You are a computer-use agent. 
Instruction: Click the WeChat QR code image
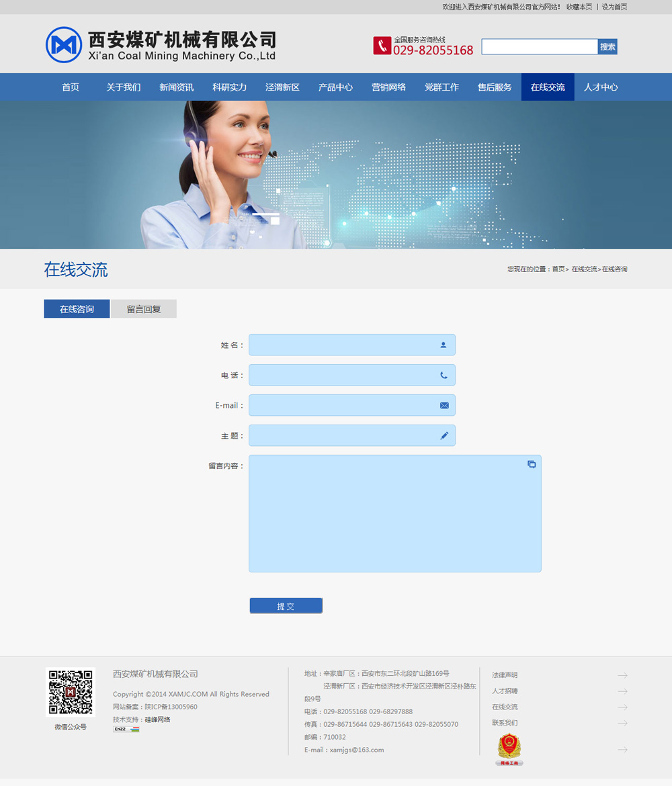click(71, 692)
